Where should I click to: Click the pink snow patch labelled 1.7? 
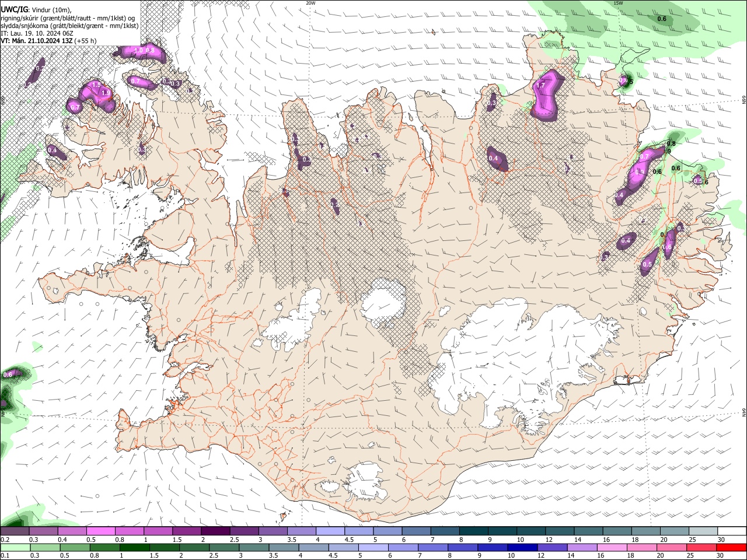click(x=546, y=94)
